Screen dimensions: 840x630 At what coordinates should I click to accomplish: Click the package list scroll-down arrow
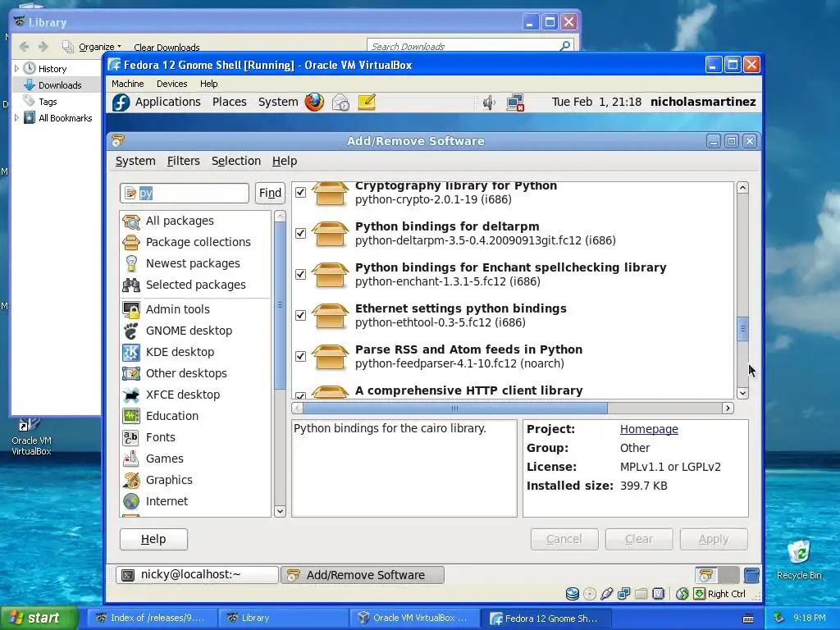[742, 393]
